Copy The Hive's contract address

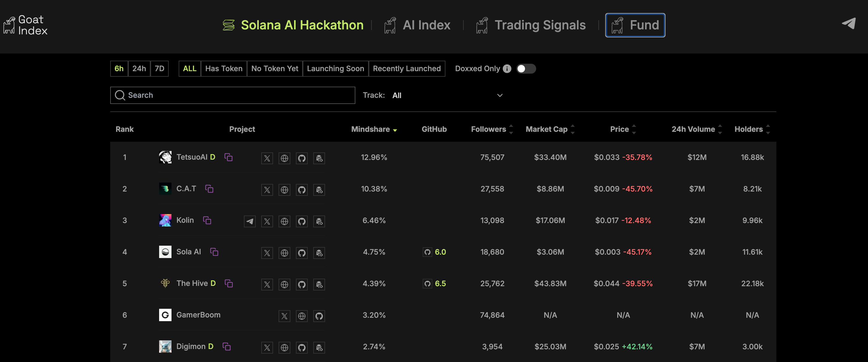point(229,284)
